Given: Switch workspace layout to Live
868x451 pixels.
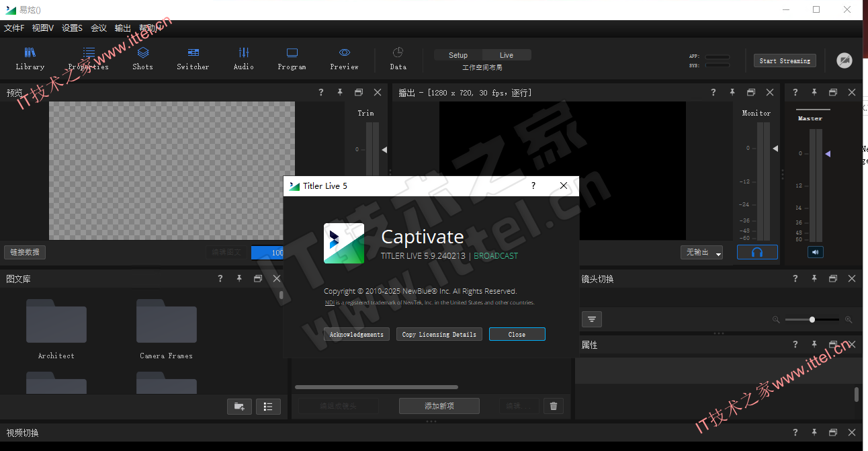Looking at the screenshot, I should (507, 55).
